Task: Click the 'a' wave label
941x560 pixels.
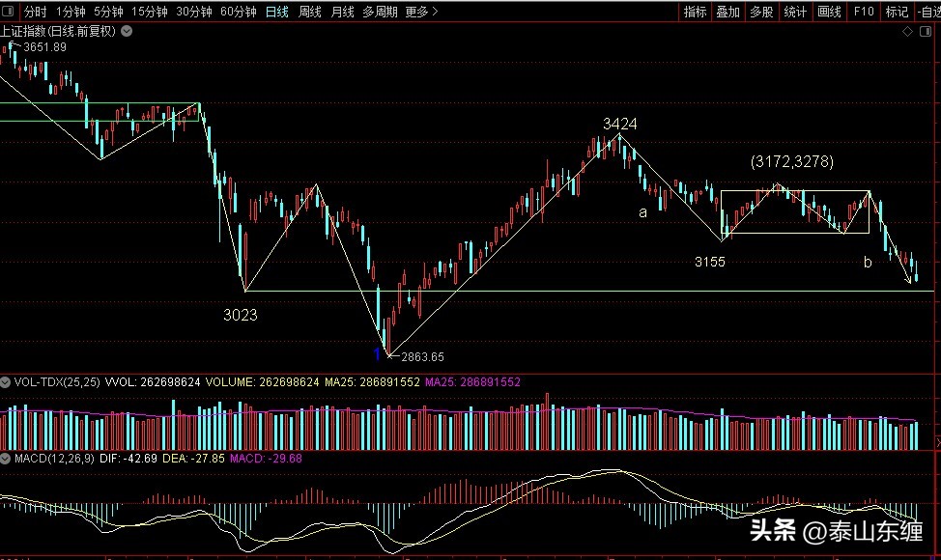Action: (x=642, y=212)
